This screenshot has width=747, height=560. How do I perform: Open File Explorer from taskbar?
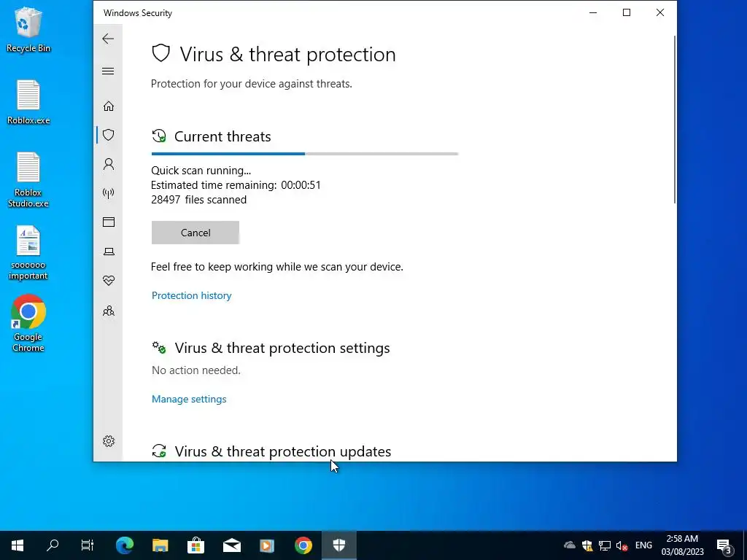160,545
